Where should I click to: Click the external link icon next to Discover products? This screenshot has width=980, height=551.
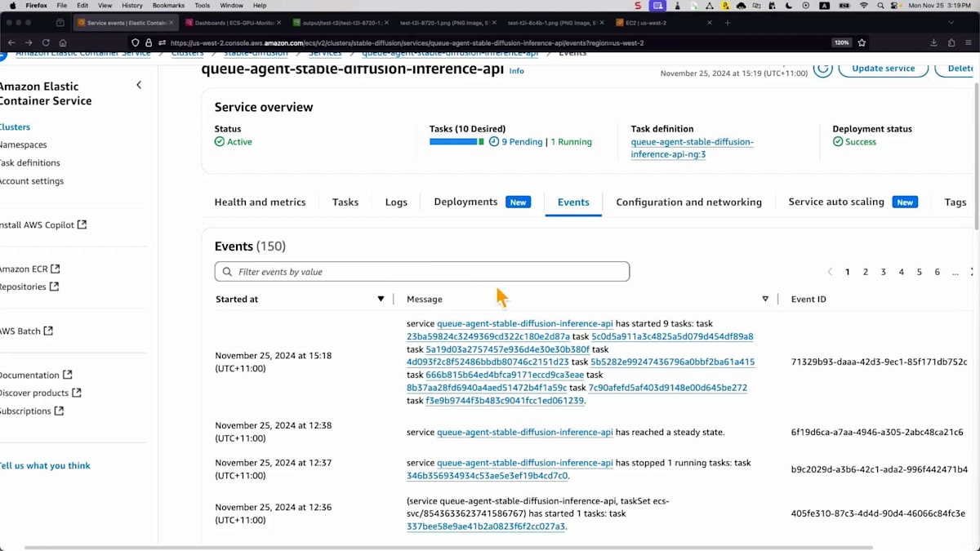coord(76,393)
